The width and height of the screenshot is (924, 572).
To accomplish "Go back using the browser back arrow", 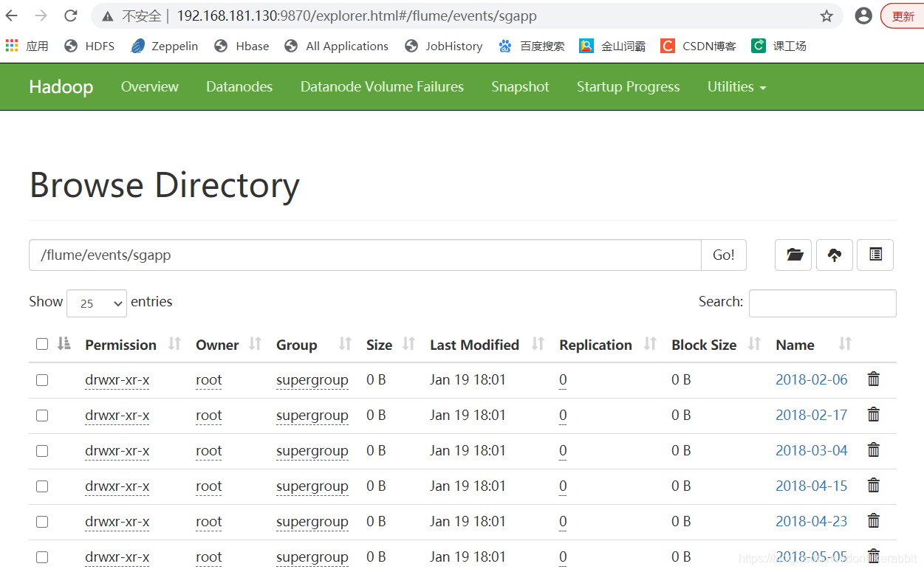I will pos(13,15).
